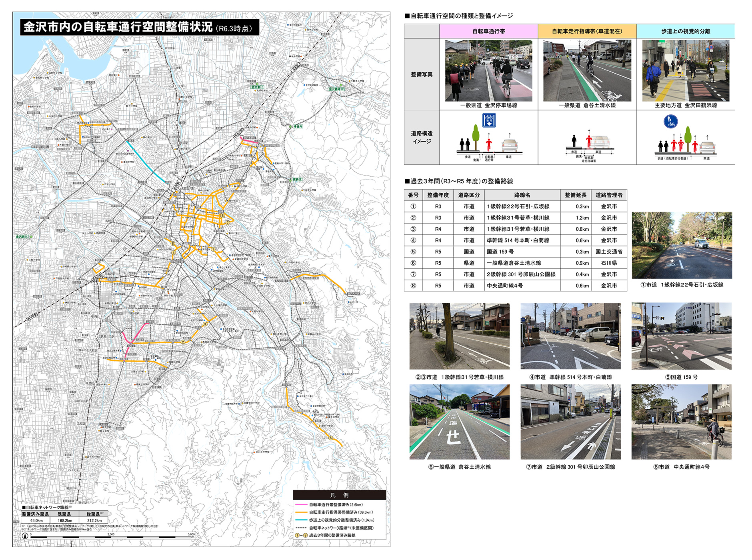
Task: Open the ④市道 準幹線514号本町・白菊線 photo
Action: (x=570, y=336)
